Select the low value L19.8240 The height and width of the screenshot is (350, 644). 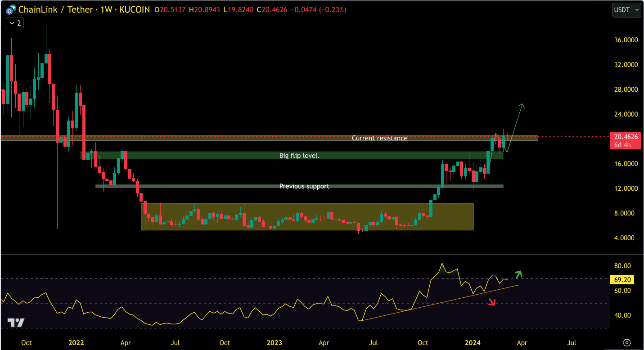(x=239, y=9)
